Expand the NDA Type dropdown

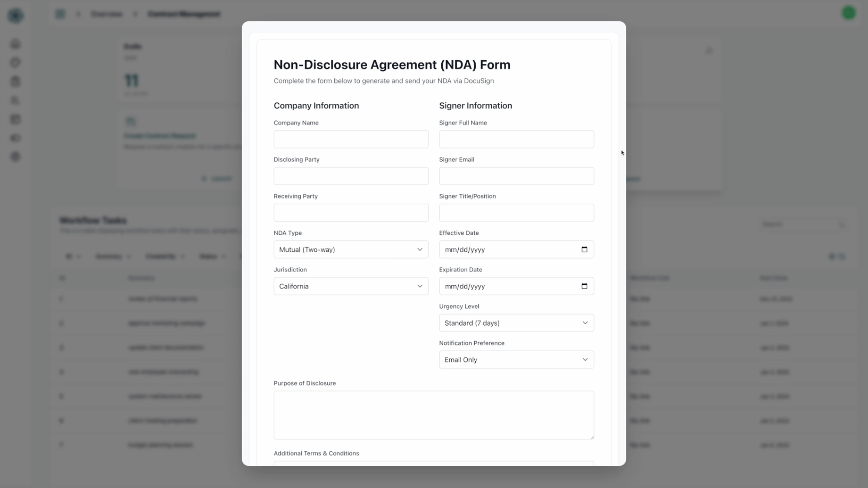(x=351, y=250)
